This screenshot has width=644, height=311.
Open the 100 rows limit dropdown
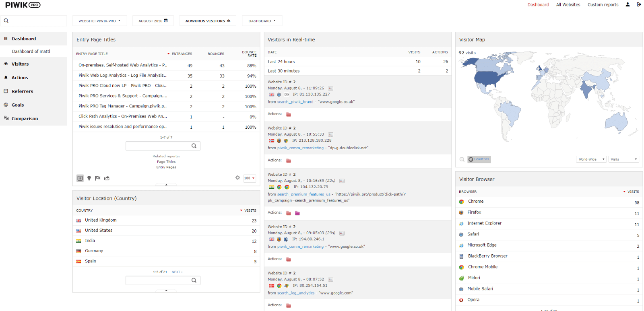click(250, 178)
